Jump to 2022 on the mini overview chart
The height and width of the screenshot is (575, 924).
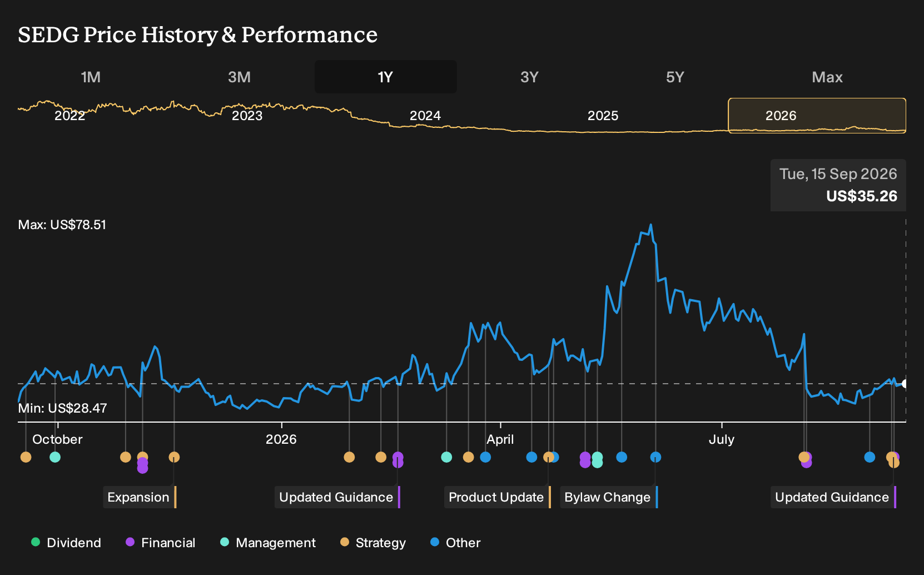click(69, 116)
